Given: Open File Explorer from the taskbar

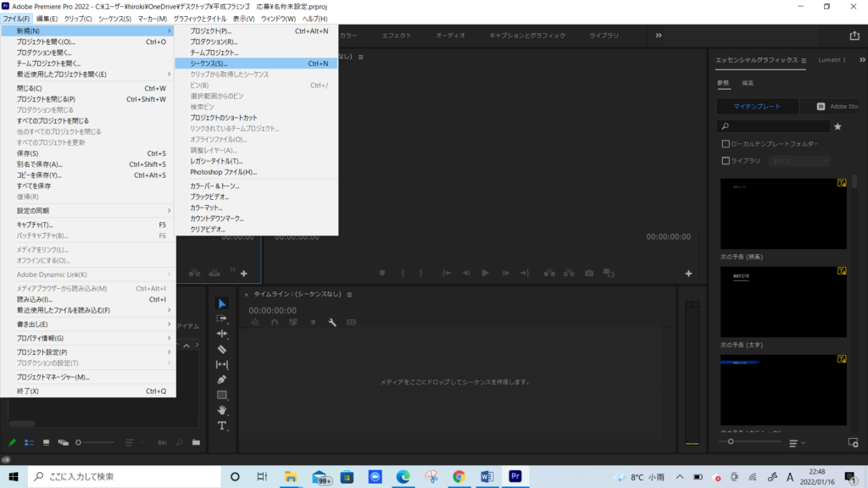Looking at the screenshot, I should click(291, 476).
